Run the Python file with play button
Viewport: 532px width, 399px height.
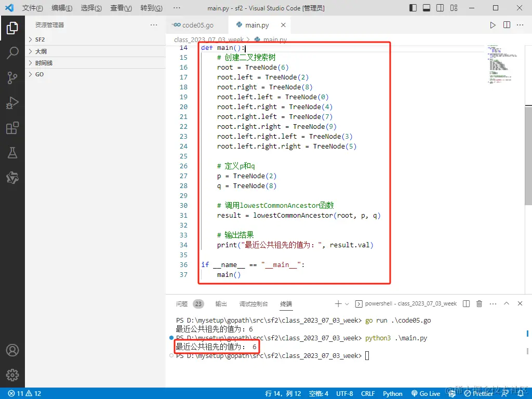click(x=493, y=25)
